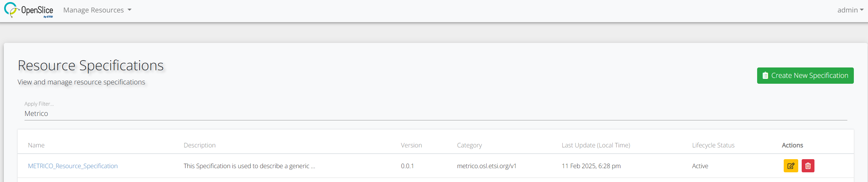Expand the caret next to Manage Resources
The height and width of the screenshot is (182, 868).
130,10
